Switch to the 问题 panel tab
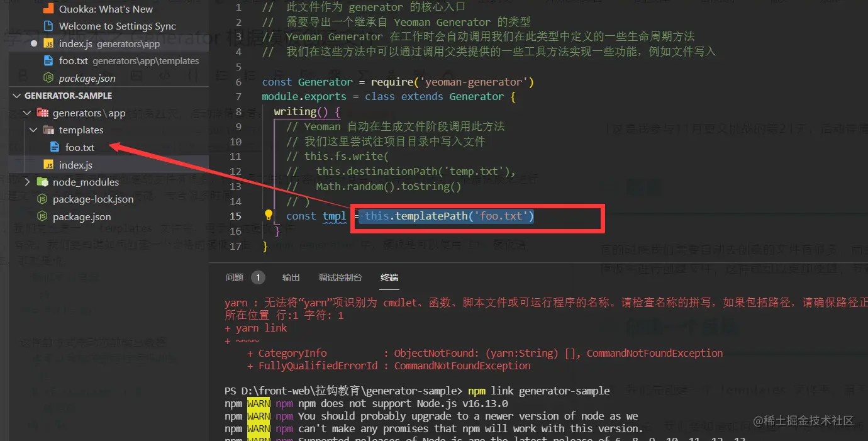This screenshot has width=868, height=441. coord(235,277)
